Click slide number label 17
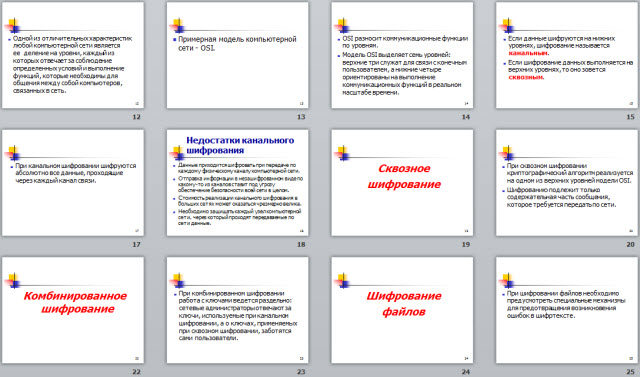The image size is (640, 377). tap(136, 244)
